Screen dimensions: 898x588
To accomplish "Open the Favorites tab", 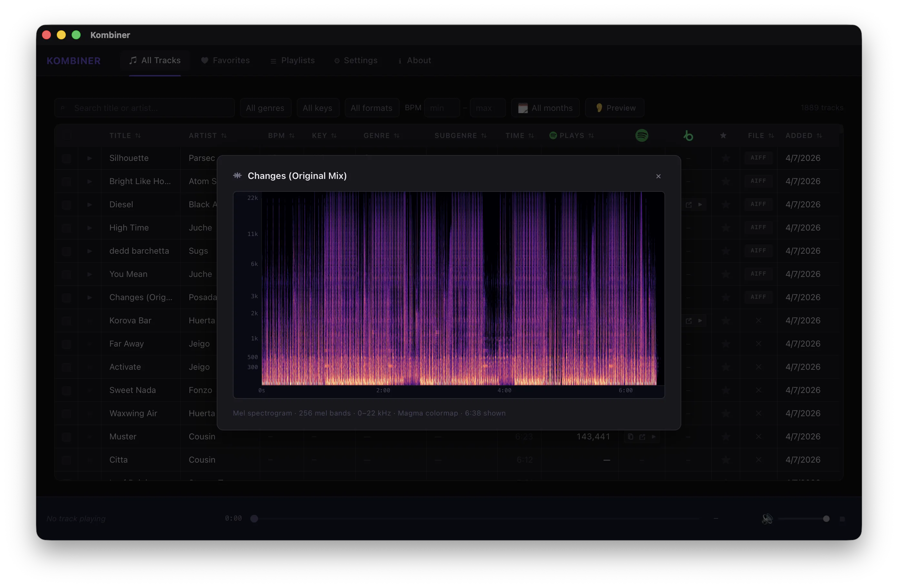I will point(226,60).
